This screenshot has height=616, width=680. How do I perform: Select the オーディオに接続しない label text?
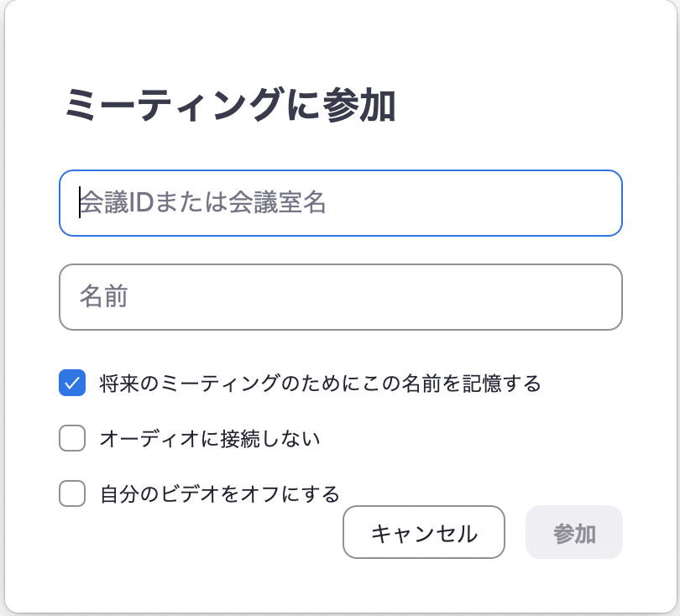pyautogui.click(x=210, y=438)
